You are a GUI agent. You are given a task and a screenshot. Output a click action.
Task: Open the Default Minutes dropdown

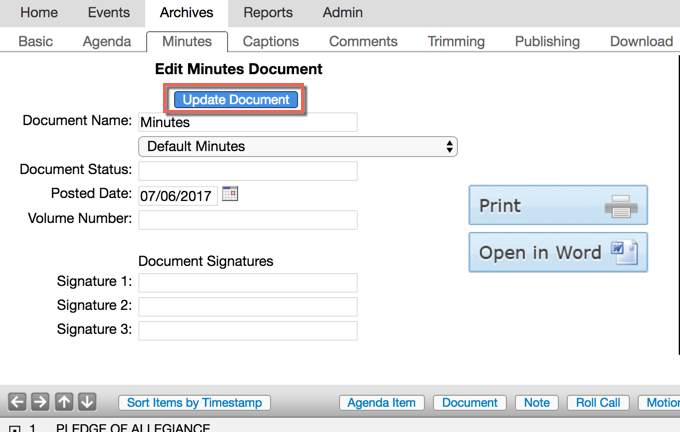click(298, 147)
